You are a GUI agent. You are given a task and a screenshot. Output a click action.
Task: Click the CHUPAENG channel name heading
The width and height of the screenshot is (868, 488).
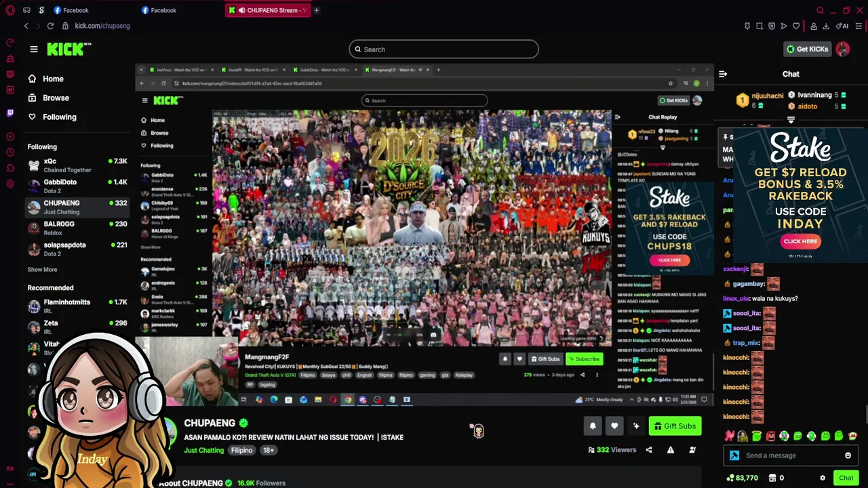pyautogui.click(x=210, y=423)
